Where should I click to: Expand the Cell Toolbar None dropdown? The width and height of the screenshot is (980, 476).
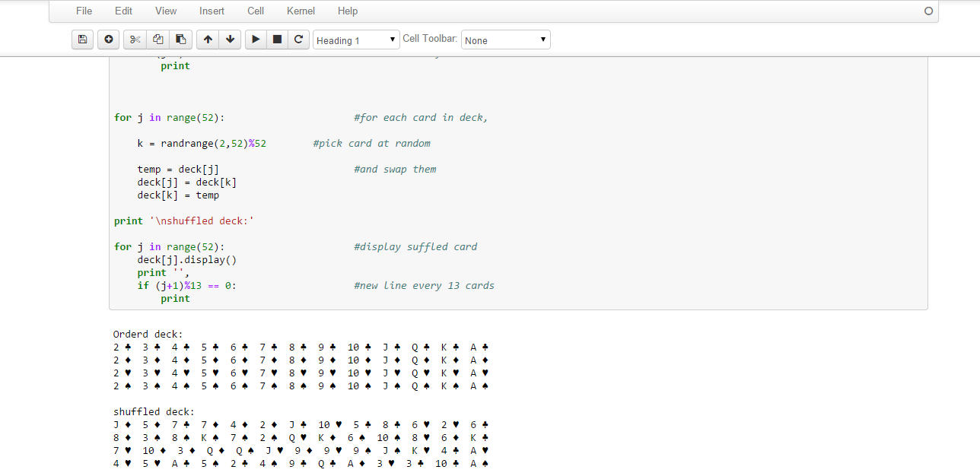pyautogui.click(x=505, y=40)
